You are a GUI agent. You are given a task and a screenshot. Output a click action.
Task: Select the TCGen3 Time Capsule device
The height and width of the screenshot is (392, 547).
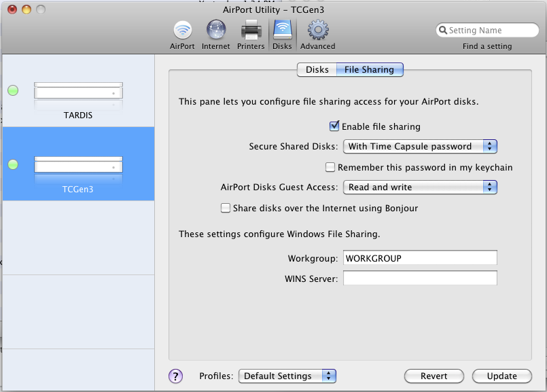pos(79,164)
